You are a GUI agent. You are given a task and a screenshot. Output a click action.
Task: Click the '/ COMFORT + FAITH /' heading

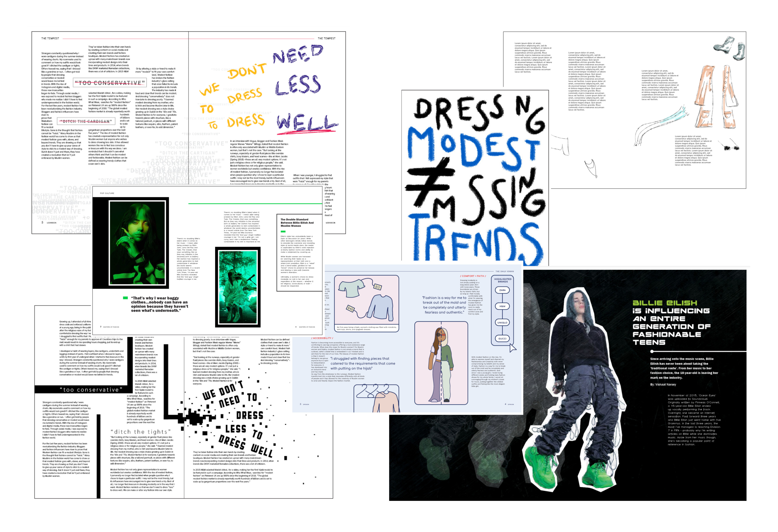click(473, 276)
